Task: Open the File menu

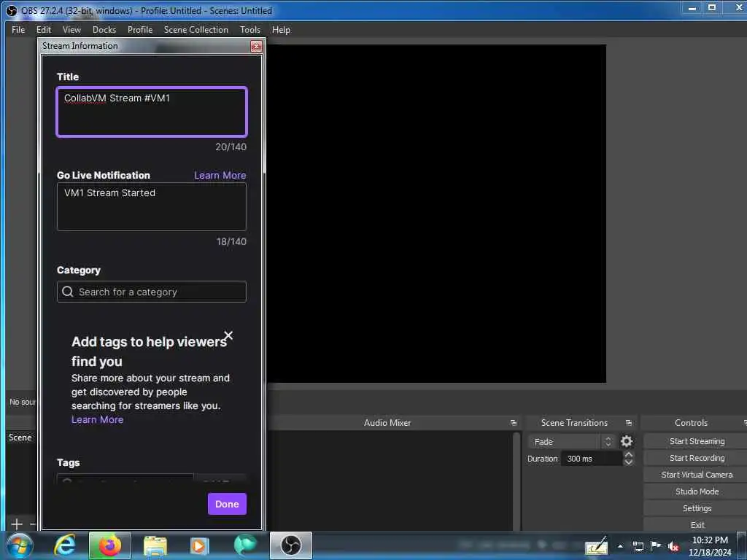Action: (x=18, y=29)
